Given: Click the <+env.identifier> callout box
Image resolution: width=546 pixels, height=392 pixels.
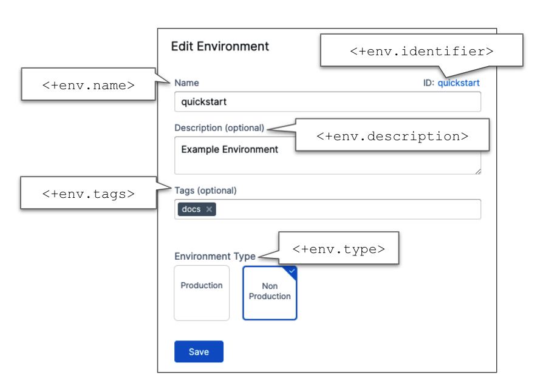Looking at the screenshot, I should click(x=421, y=50).
